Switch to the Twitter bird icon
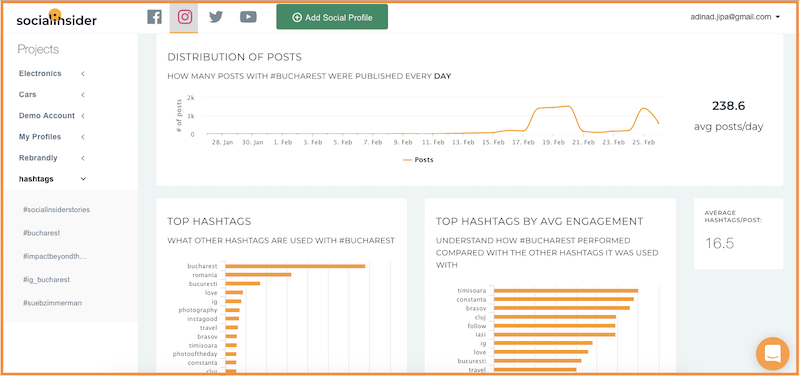The width and height of the screenshot is (800, 376). point(216,17)
